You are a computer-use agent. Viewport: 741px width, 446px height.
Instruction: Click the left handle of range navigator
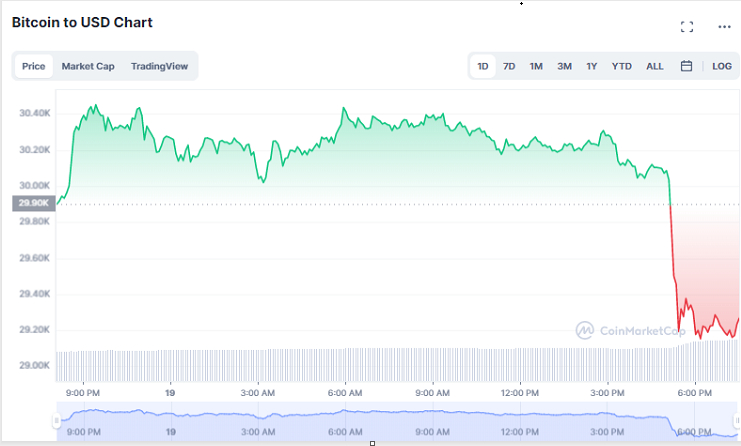pos(57,421)
